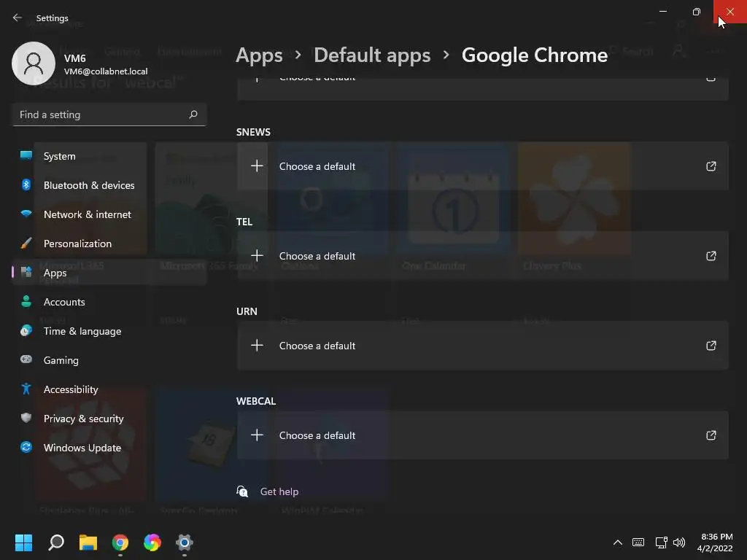Choose a default for URN
Screen dimensions: 747x560
483,345
